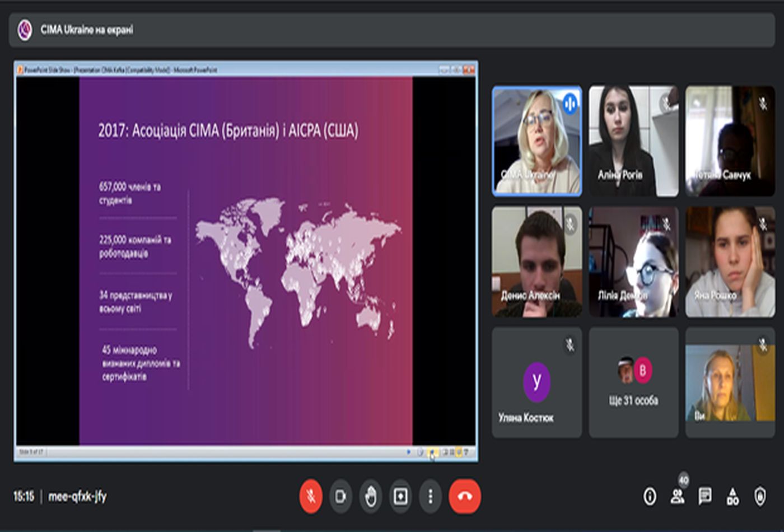The height and width of the screenshot is (532, 784).
Task: Raise your hand in the meeting
Action: point(371,496)
